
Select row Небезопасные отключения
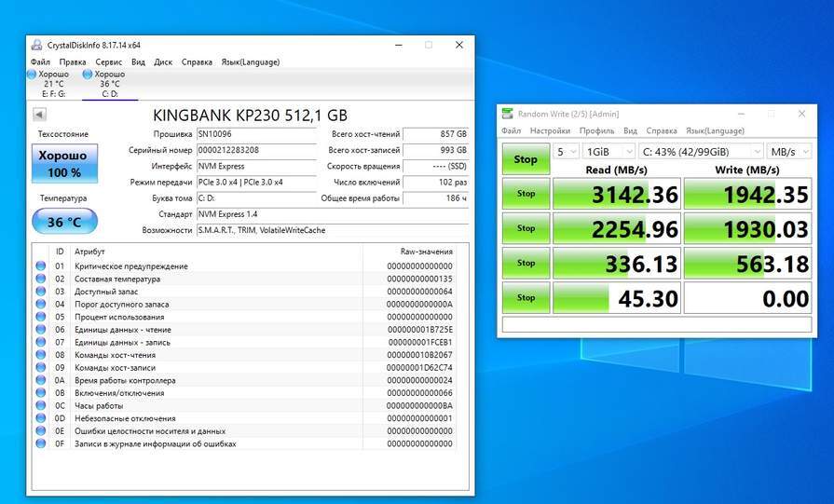point(245,418)
